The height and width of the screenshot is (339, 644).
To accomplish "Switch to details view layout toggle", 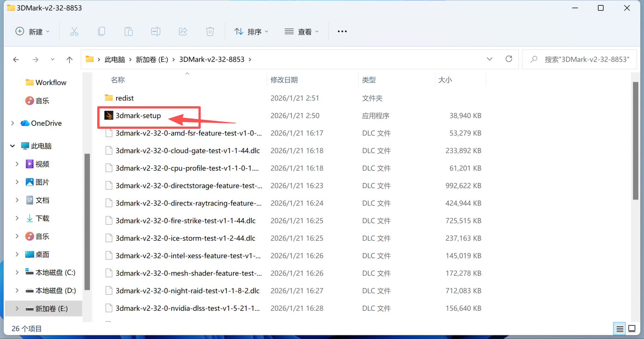I will click(x=620, y=329).
